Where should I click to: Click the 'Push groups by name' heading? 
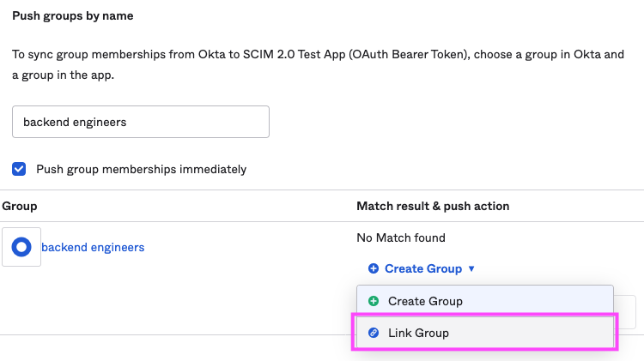click(73, 16)
